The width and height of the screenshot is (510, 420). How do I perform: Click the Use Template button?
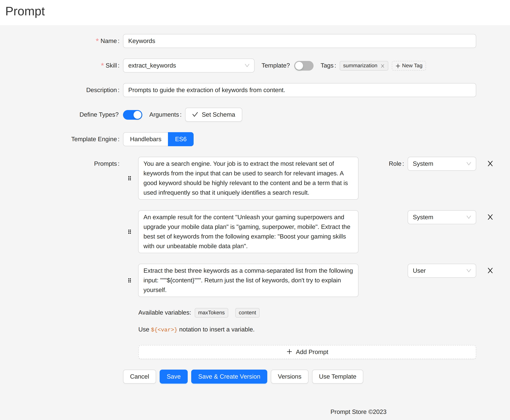337,377
